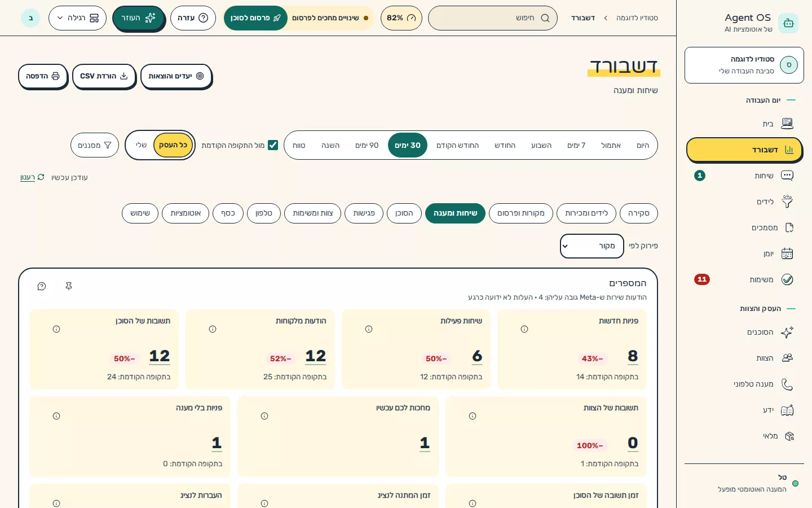Open מלאי boxes icon in sidebar

pyautogui.click(x=789, y=436)
